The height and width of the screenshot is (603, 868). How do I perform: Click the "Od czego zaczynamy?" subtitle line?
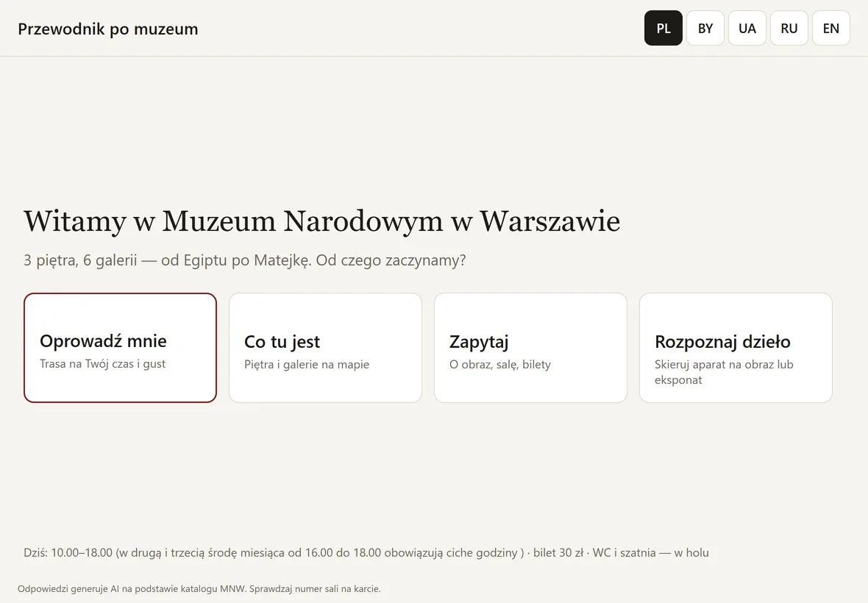(x=245, y=260)
